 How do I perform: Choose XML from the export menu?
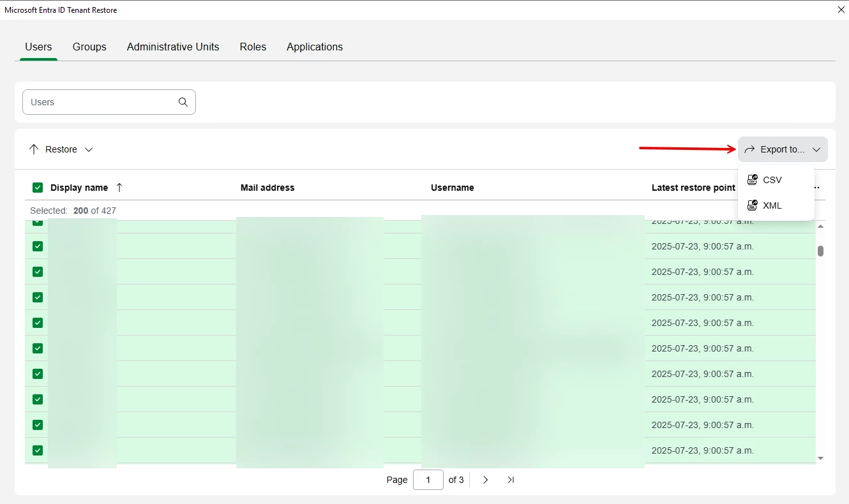[776, 205]
